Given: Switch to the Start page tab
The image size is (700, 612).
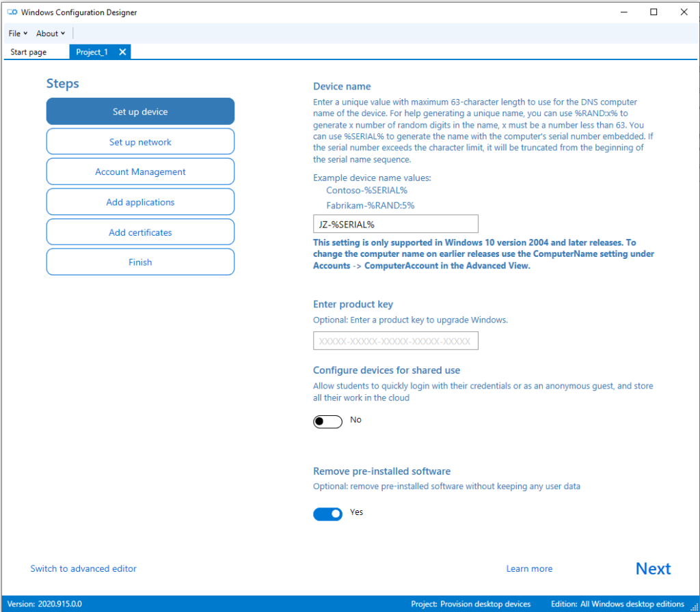Looking at the screenshot, I should pos(29,52).
